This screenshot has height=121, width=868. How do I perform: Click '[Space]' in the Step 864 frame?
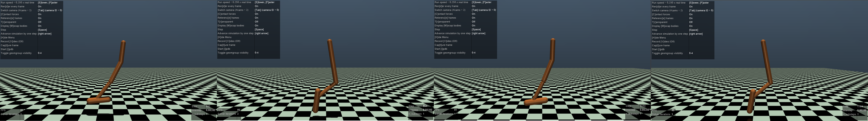coord(259,29)
